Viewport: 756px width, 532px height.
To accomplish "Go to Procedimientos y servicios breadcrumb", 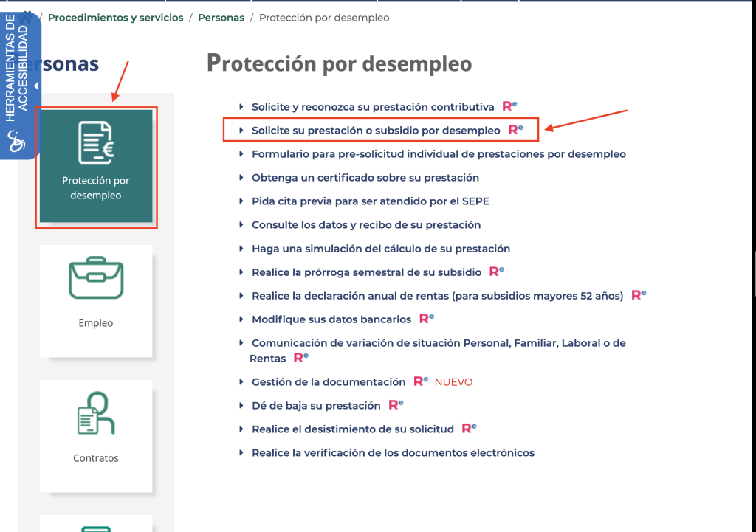I will click(115, 17).
